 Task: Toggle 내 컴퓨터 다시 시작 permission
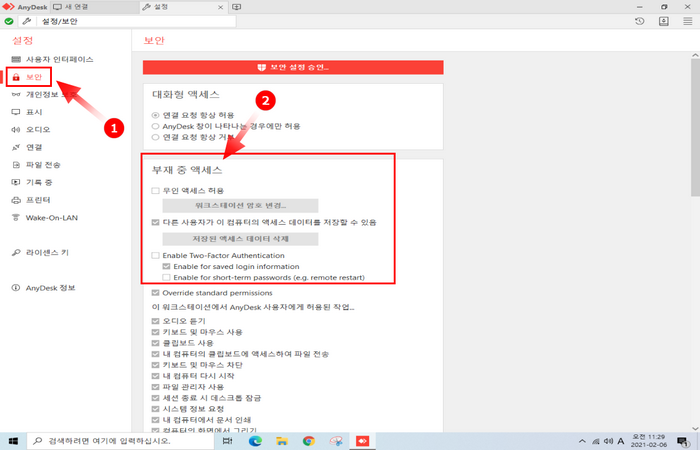(x=155, y=376)
